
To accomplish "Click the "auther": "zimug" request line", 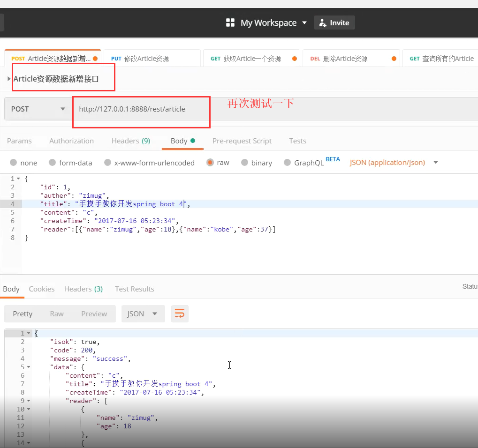I will [75, 195].
